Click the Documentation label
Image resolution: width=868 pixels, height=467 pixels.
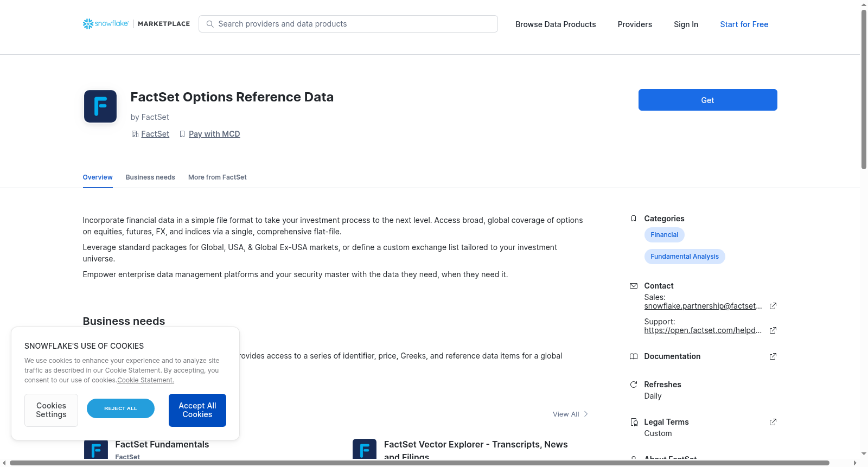tap(672, 356)
